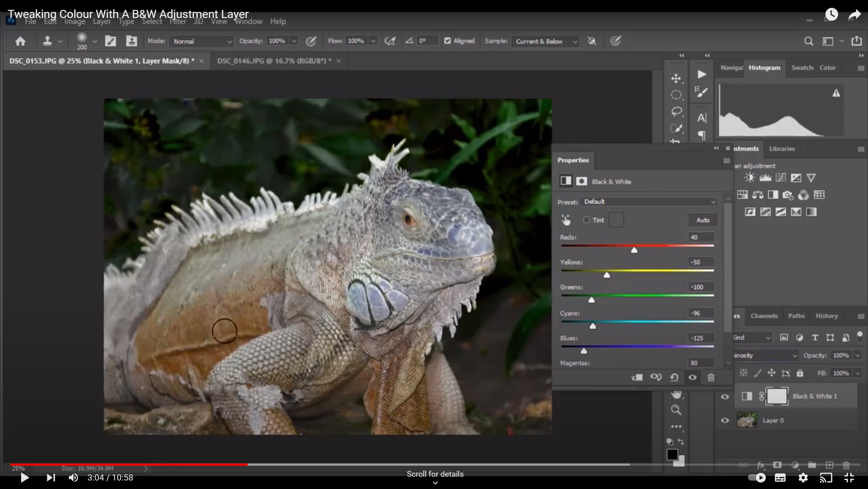Select the Lasso tool
Image resolution: width=868 pixels, height=489 pixels.
tap(676, 111)
